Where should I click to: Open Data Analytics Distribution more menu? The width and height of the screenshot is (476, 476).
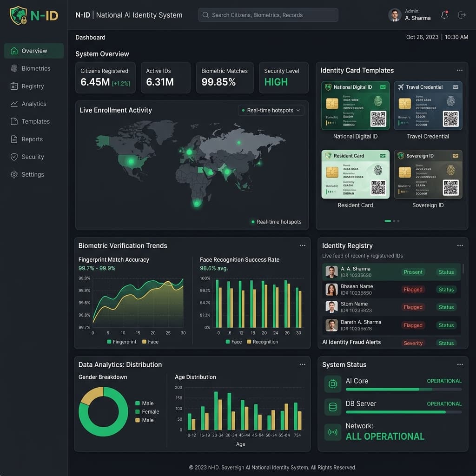click(302, 364)
